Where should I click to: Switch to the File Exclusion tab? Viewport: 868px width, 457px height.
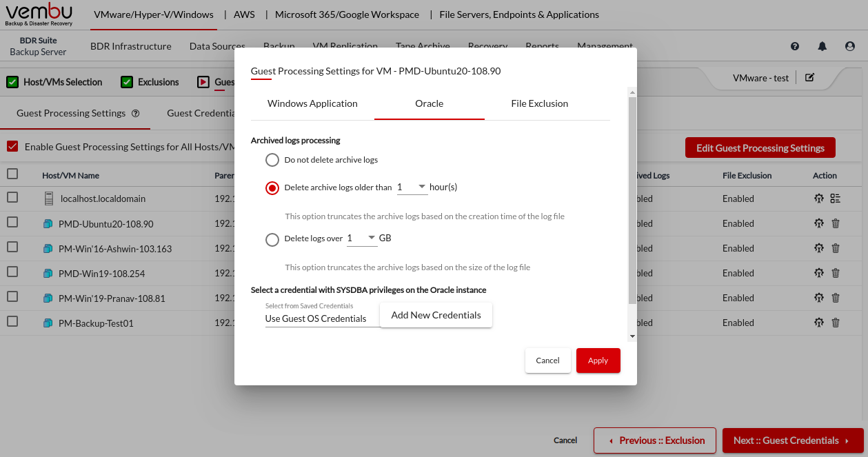[539, 104]
